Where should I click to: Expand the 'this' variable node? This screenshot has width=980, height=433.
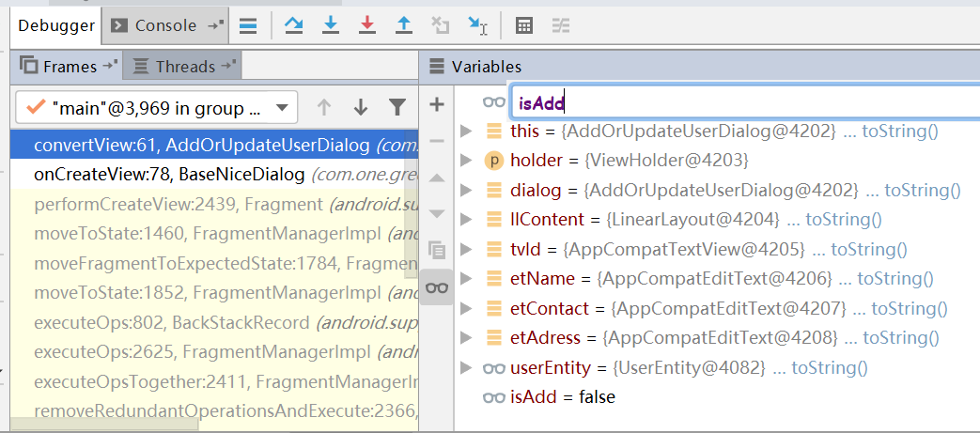click(x=465, y=131)
